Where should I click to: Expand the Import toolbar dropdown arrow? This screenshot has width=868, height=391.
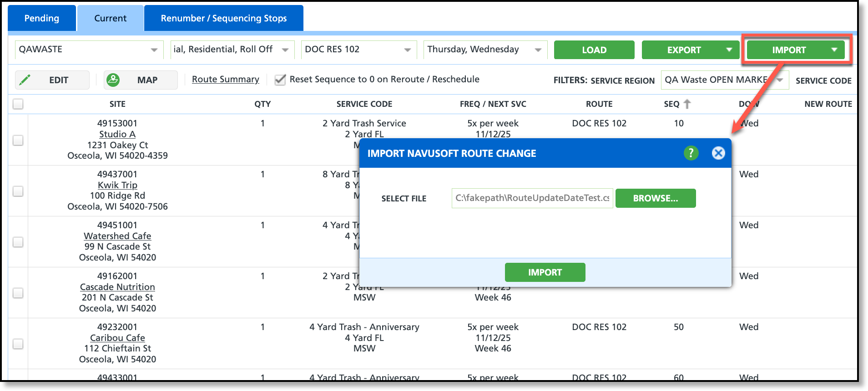point(834,50)
